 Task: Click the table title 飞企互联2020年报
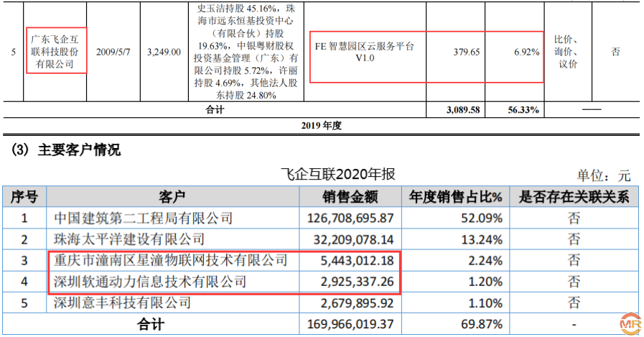pos(338,174)
